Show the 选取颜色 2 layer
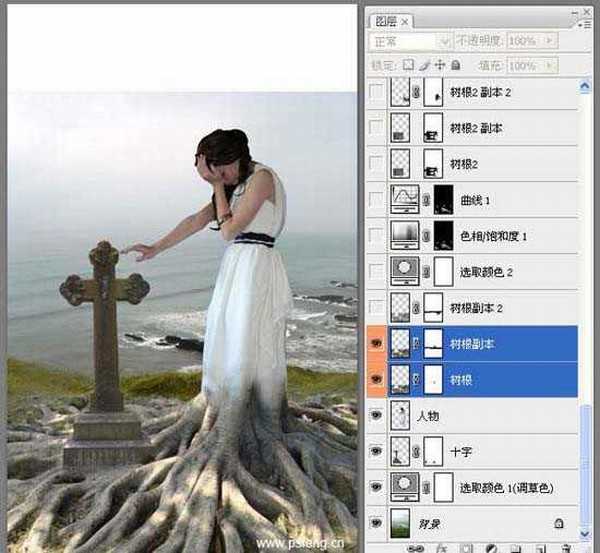Image resolution: width=600 pixels, height=553 pixels. (377, 271)
